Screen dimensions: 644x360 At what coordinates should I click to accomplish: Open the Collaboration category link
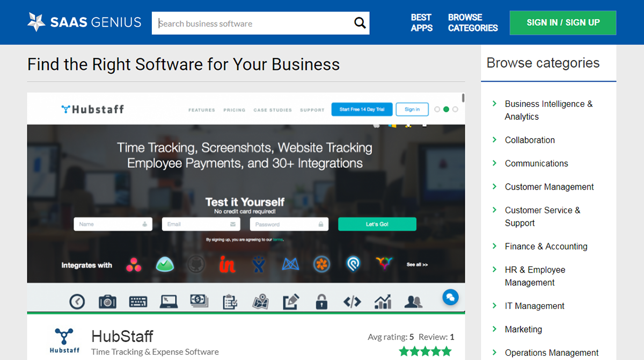(530, 140)
